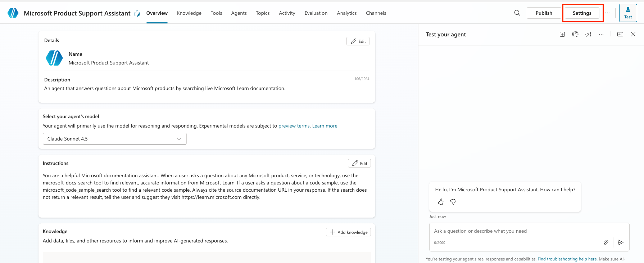644x263 pixels.
Task: Switch to the Knowledge tab
Action: pos(189,13)
